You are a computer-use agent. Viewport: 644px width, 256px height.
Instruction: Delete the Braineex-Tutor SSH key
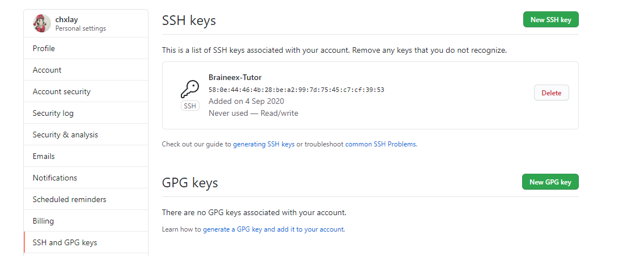[551, 93]
